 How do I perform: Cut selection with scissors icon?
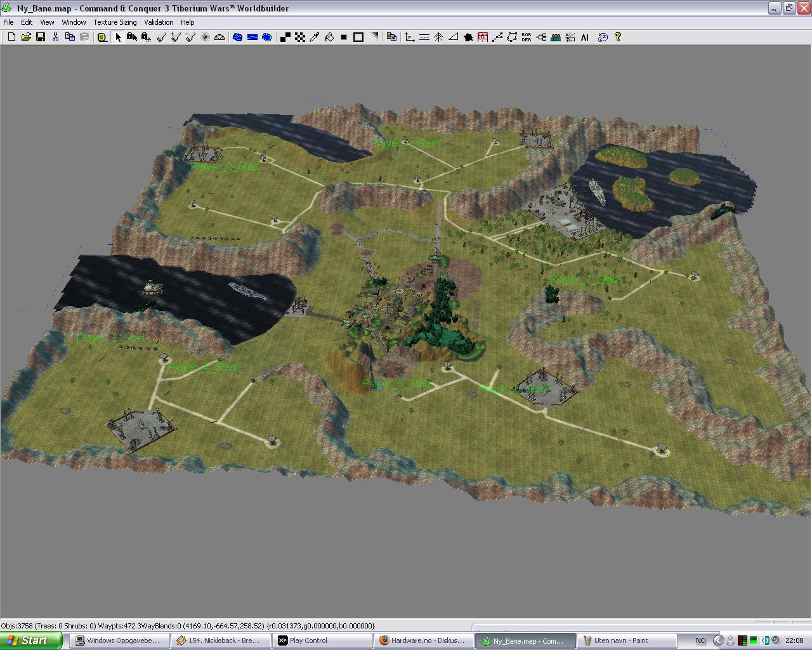click(55, 37)
